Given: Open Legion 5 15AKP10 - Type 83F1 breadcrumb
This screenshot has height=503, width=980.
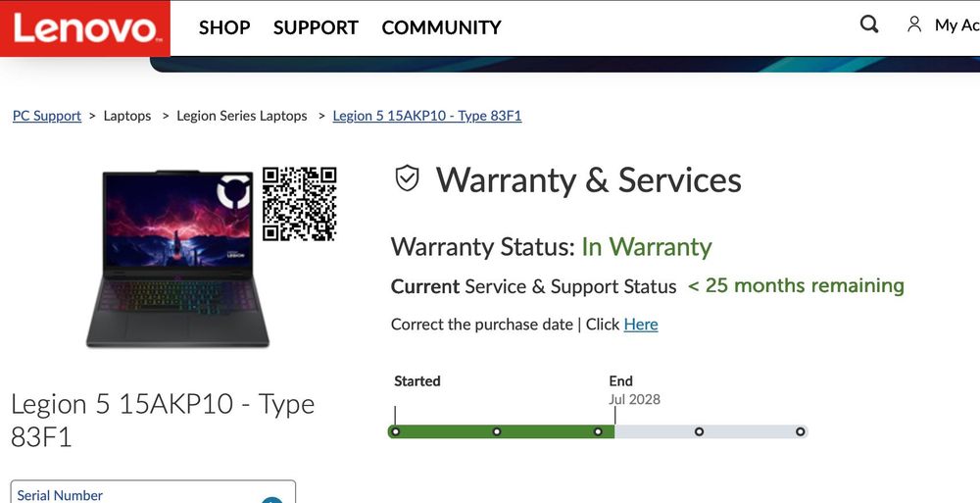Looking at the screenshot, I should [427, 116].
